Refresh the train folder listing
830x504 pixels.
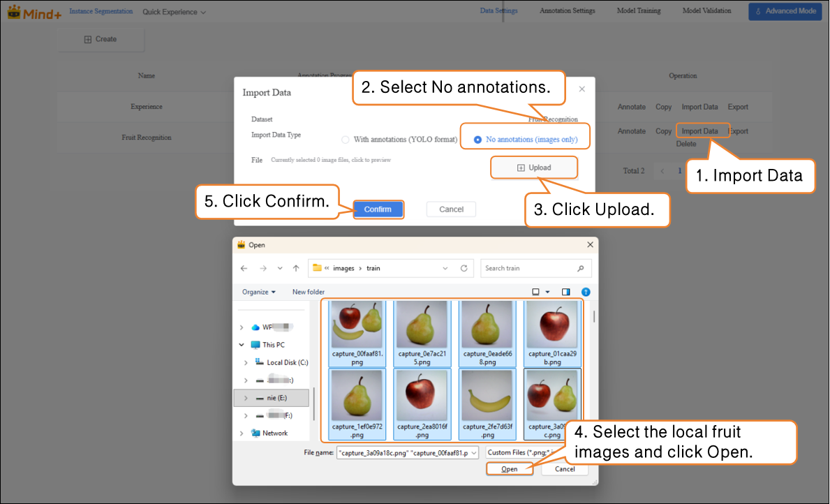(464, 268)
